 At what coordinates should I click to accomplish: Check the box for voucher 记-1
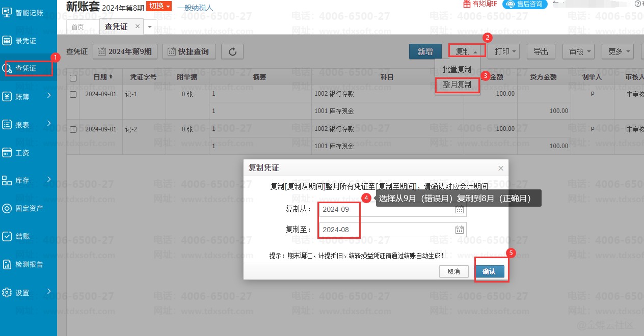click(73, 94)
